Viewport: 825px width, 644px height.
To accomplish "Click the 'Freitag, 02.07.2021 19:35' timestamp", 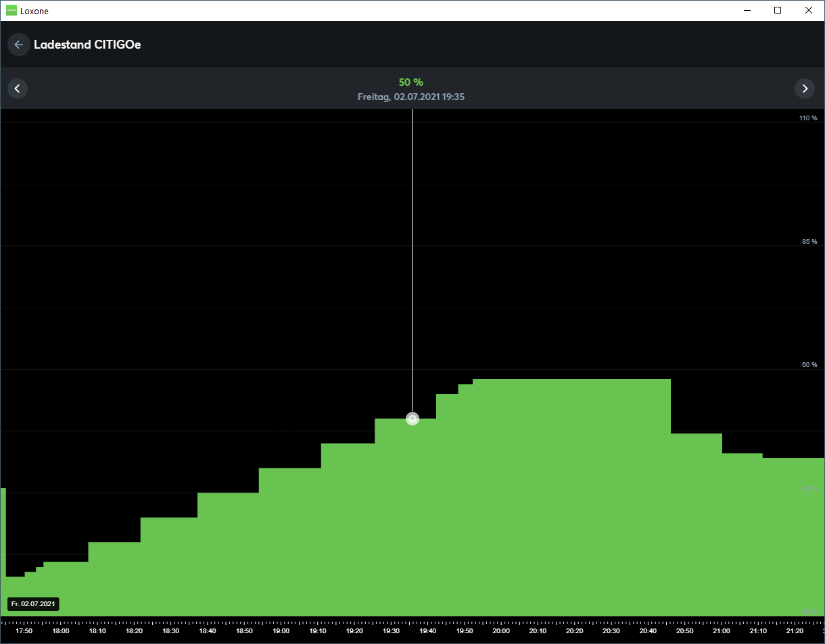I will coord(411,97).
